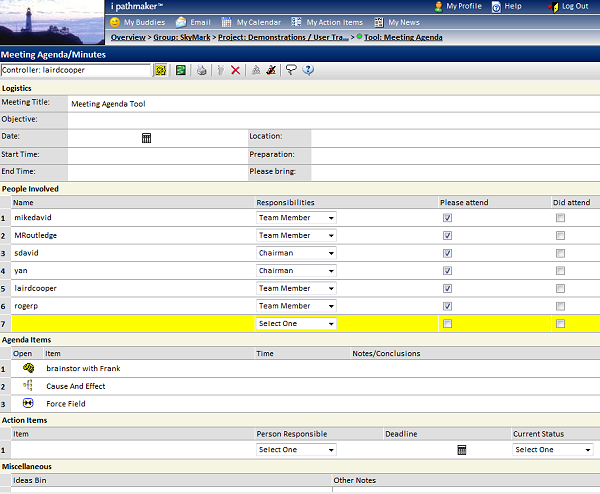
Task: Click the lighthouse logo image
Action: coord(52,22)
